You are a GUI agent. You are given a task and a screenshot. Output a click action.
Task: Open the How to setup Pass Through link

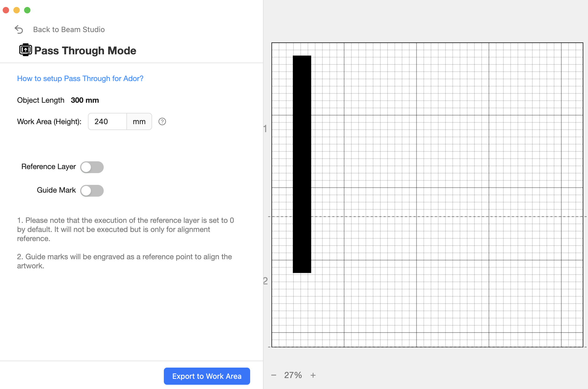(x=80, y=78)
